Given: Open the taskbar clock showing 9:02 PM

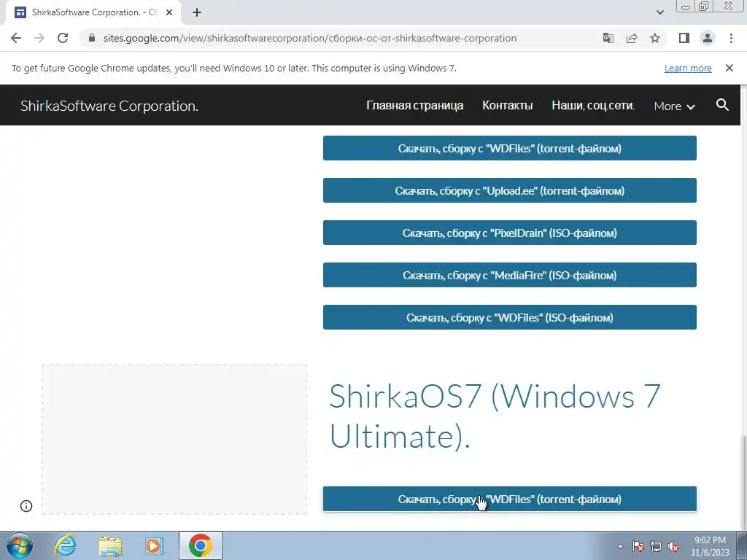Looking at the screenshot, I should coord(710,546).
